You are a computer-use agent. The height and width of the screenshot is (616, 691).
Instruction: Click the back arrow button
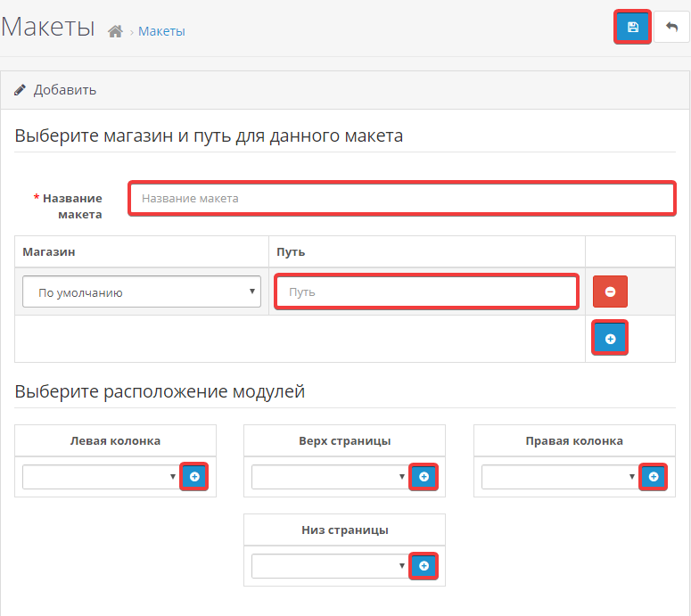[671, 28]
